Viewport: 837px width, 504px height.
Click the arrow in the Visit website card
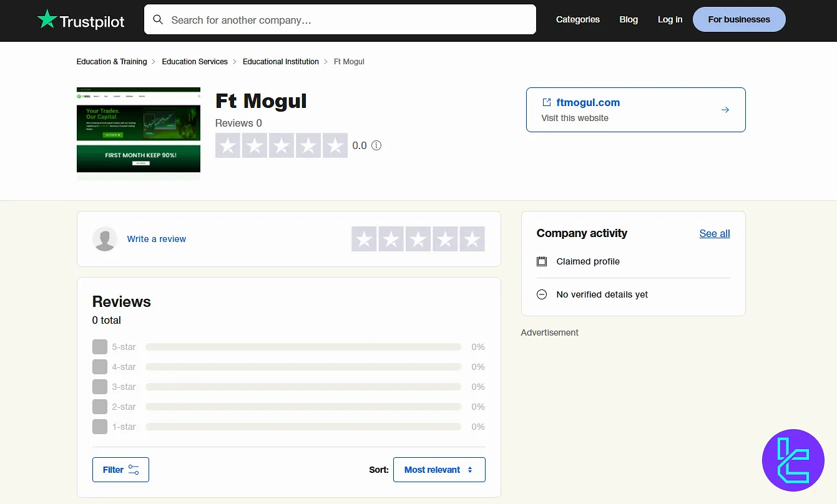click(725, 109)
